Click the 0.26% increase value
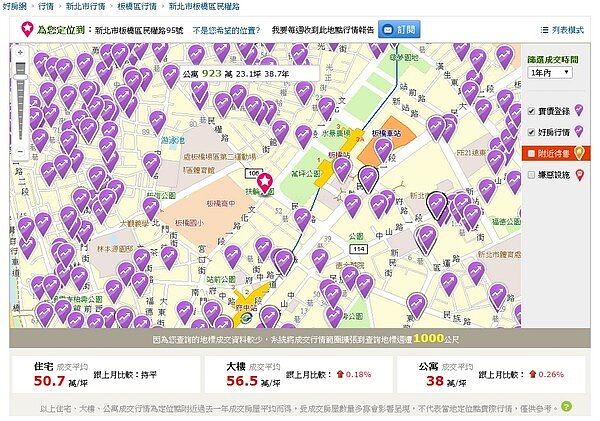 click(x=551, y=374)
